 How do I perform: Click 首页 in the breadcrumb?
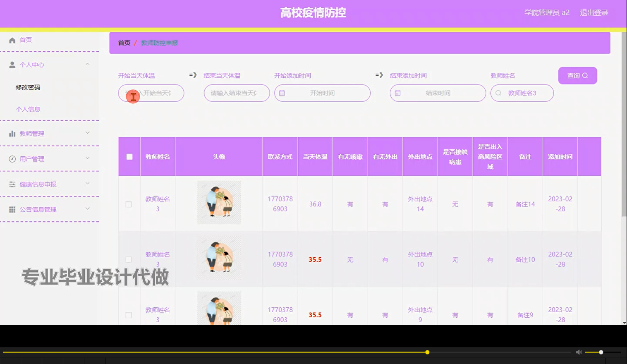[x=124, y=43]
